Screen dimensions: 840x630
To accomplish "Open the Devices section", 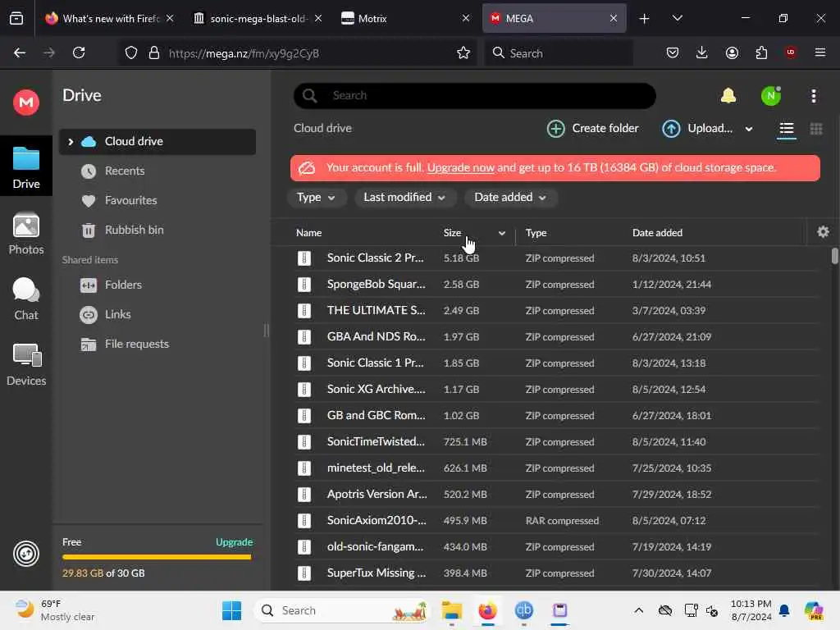I will click(x=26, y=365).
